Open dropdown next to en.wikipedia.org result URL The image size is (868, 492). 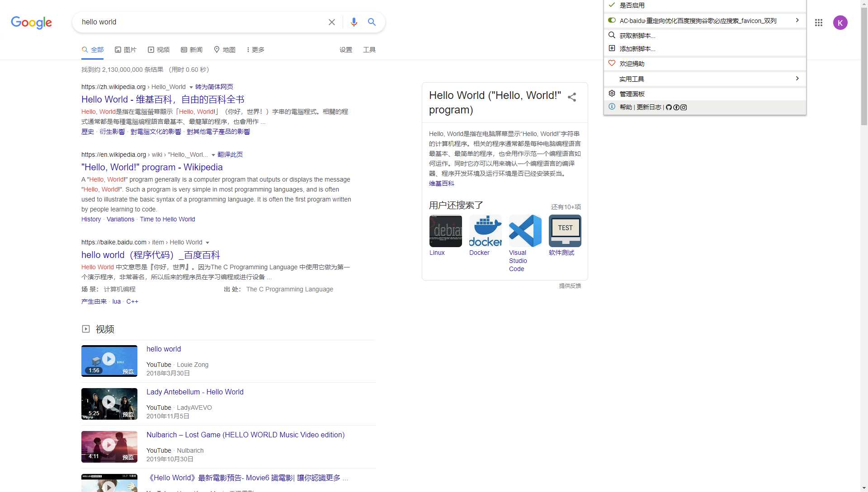pyautogui.click(x=213, y=155)
